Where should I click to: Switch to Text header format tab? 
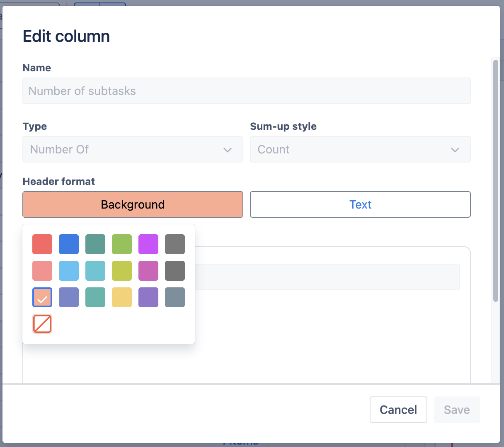click(360, 204)
